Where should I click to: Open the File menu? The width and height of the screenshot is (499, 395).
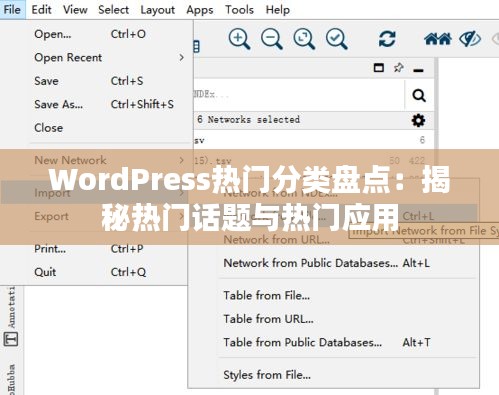pyautogui.click(x=12, y=9)
